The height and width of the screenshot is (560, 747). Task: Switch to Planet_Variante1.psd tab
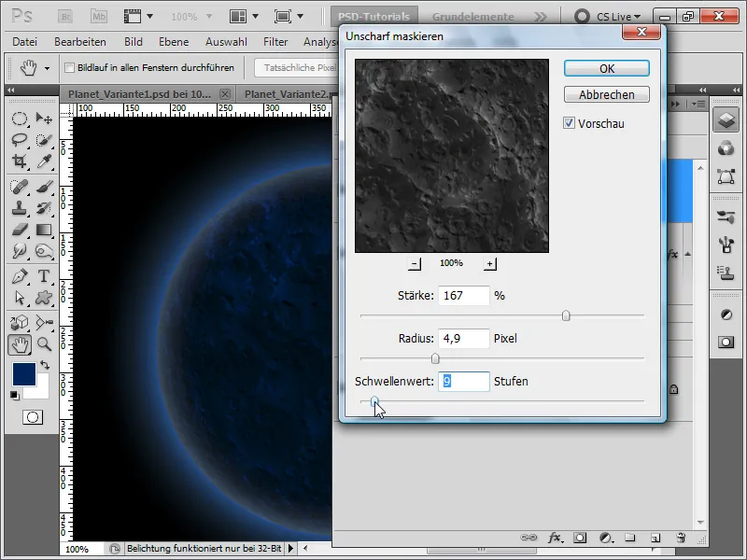139,94
